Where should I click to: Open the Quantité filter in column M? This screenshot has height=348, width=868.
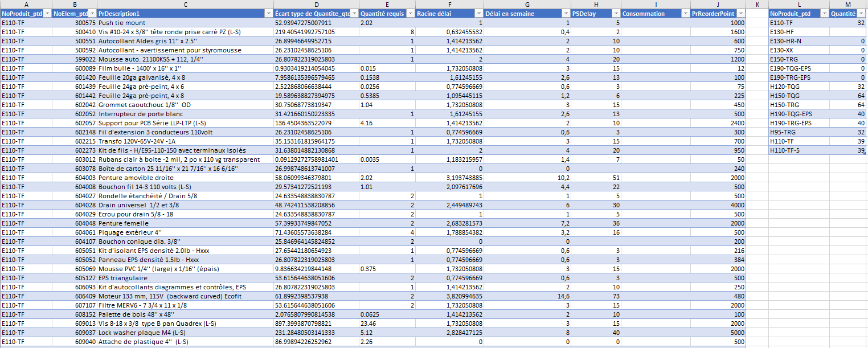pyautogui.click(x=861, y=14)
